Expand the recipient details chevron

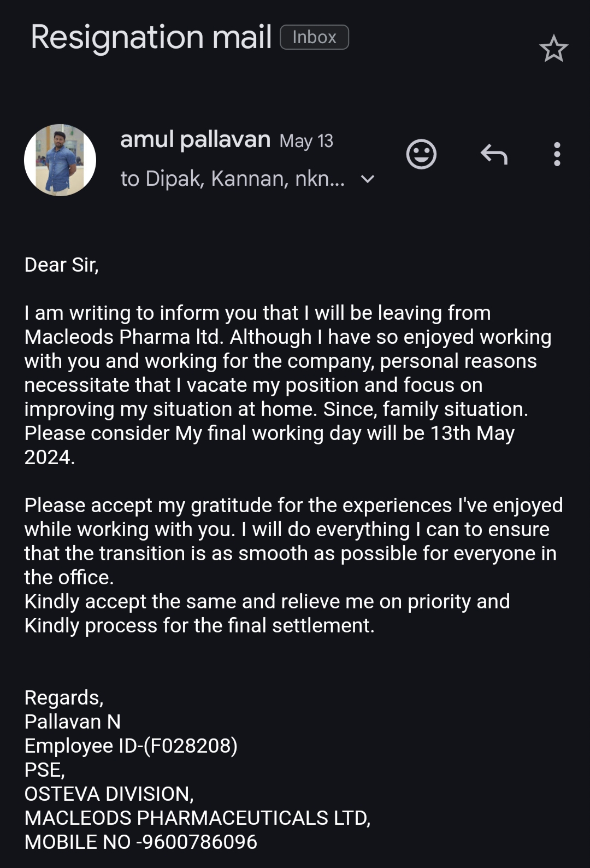(x=368, y=179)
